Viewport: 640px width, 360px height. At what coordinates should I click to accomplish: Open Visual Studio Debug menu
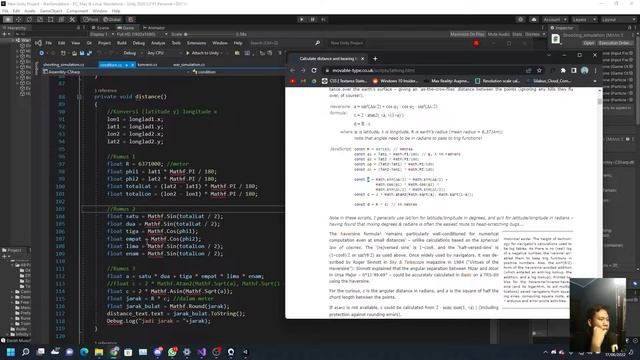[138, 43]
